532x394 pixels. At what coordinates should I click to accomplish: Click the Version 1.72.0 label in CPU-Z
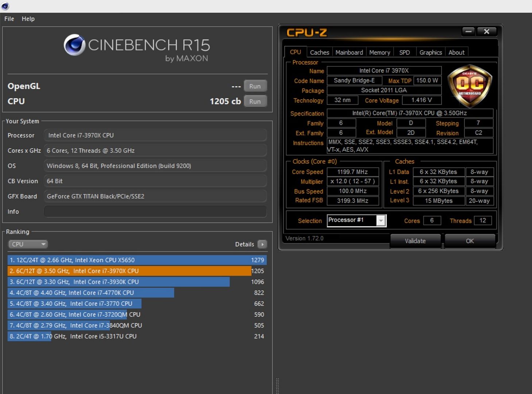click(x=304, y=238)
